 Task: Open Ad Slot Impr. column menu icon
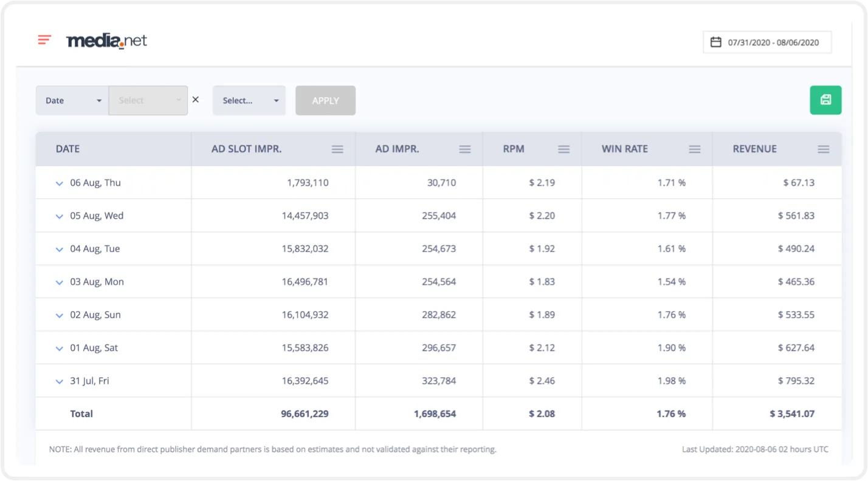click(x=337, y=149)
